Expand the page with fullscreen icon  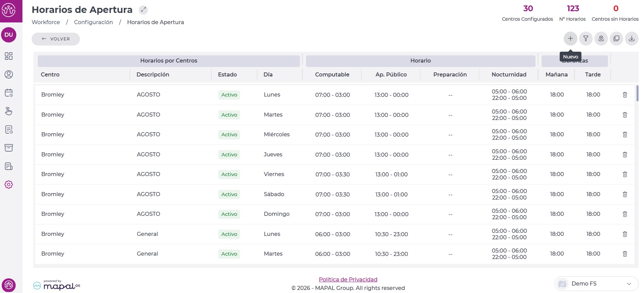tap(143, 10)
